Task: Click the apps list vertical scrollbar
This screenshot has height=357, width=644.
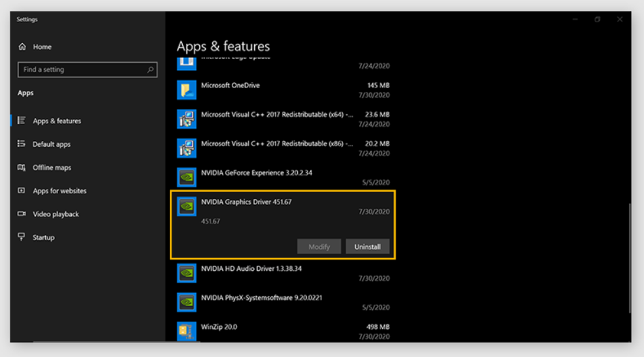Action: (630, 258)
